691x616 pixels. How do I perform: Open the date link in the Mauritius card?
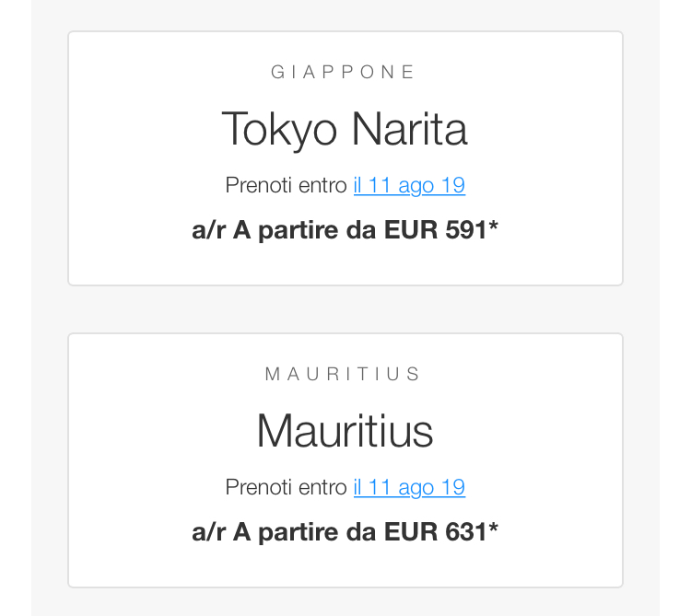click(409, 488)
